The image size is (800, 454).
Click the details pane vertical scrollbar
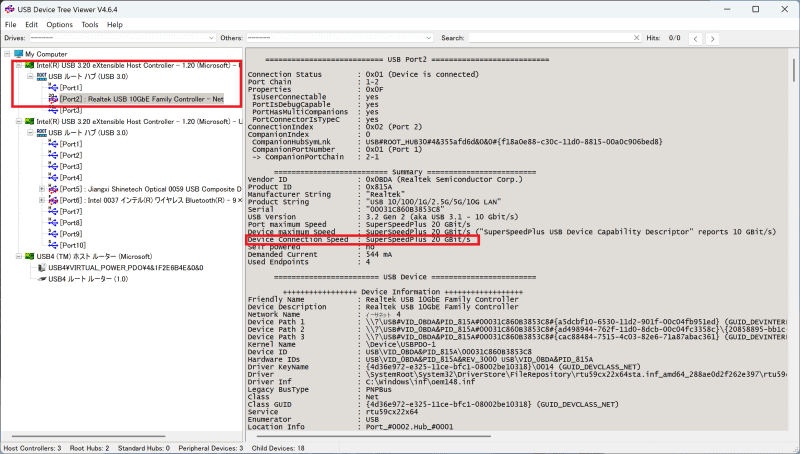click(793, 70)
